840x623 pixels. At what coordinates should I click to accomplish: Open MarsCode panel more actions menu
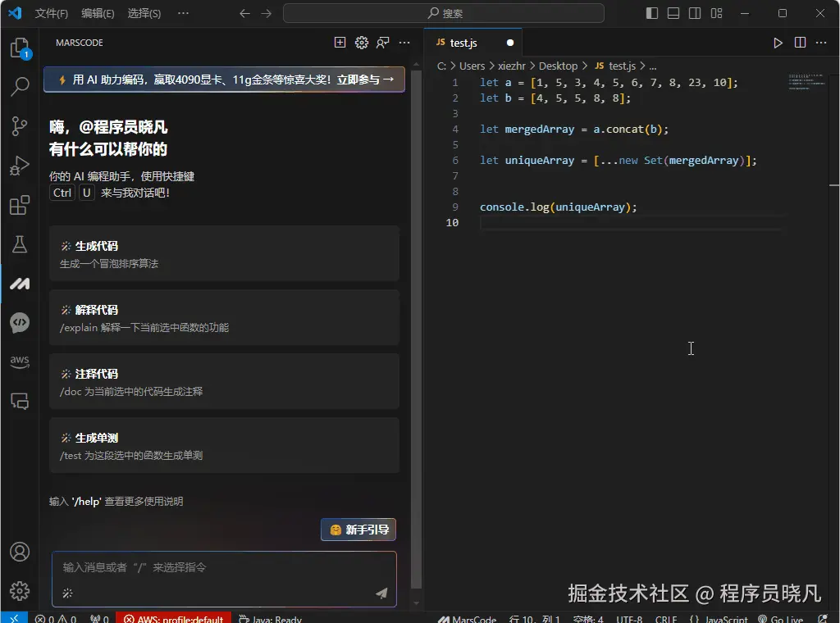404,43
